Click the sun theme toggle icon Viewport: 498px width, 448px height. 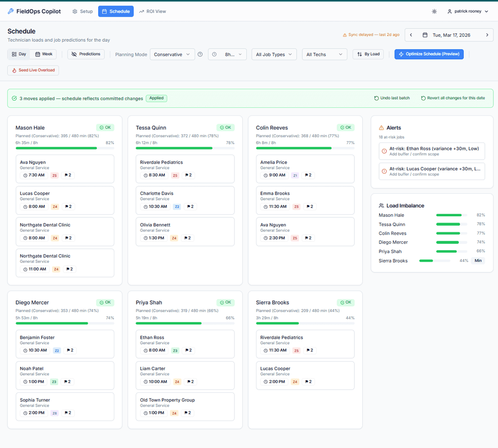click(x=434, y=11)
